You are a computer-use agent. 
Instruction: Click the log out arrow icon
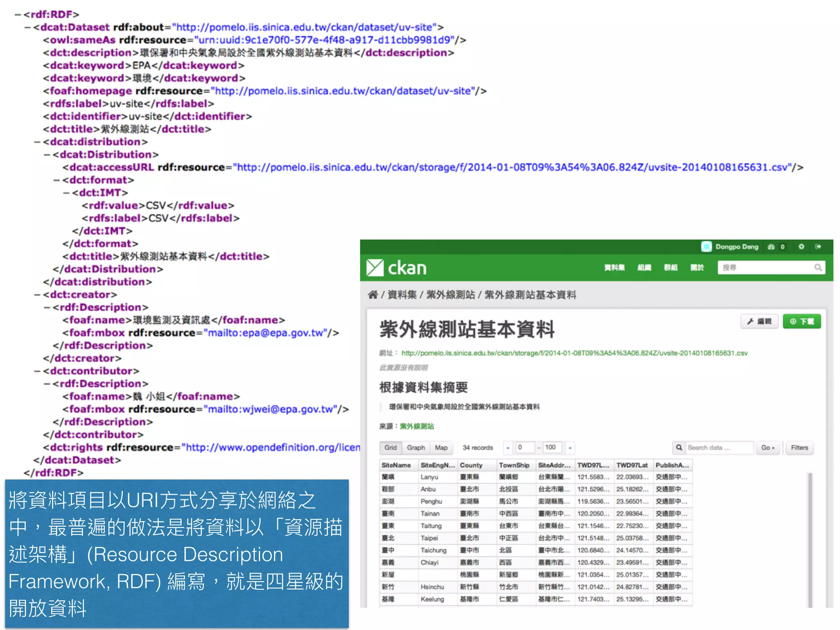point(818,247)
